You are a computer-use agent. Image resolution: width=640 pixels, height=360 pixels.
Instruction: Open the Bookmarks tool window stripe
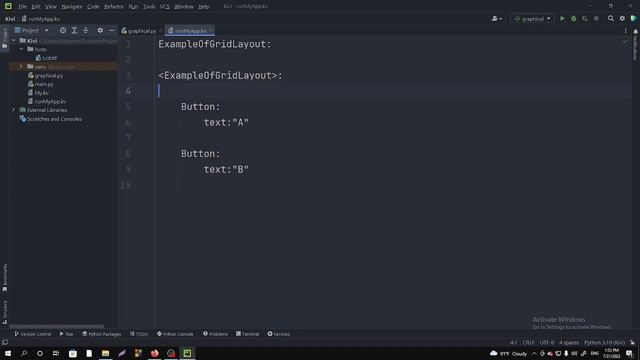4,278
